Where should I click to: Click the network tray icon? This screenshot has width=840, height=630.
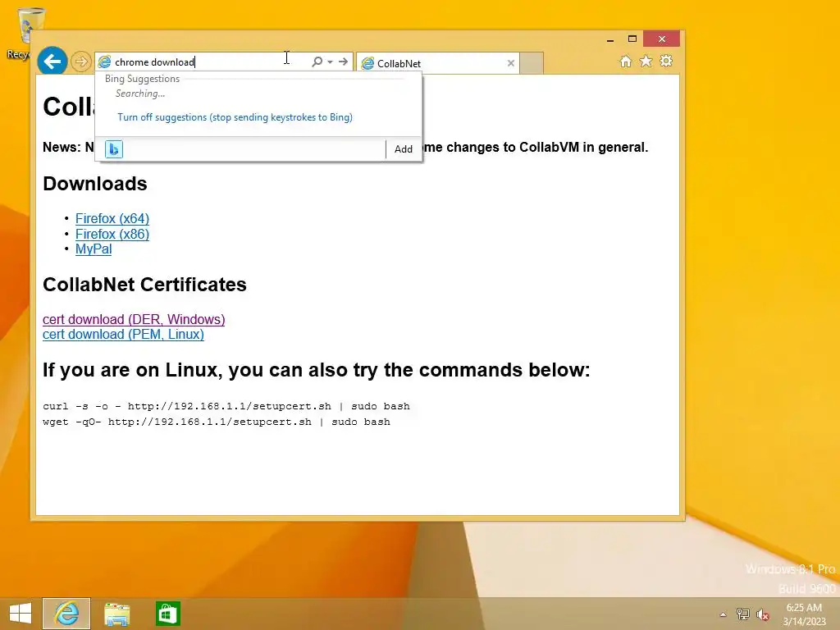point(742,614)
